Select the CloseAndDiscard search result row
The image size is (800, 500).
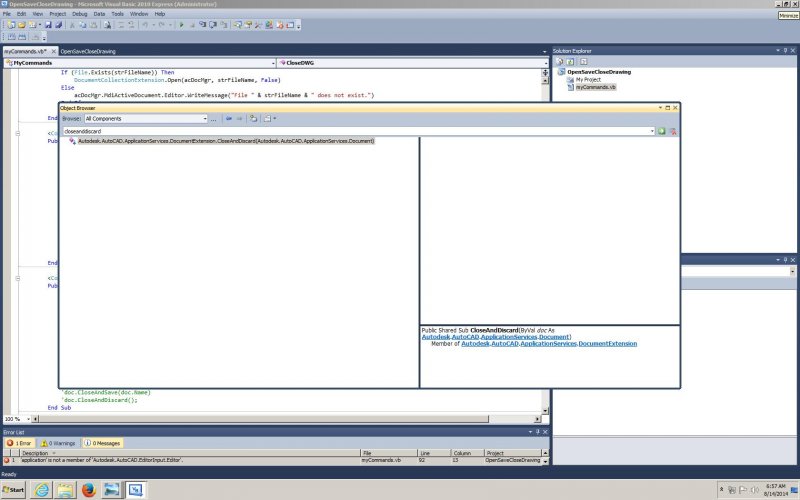(226, 141)
